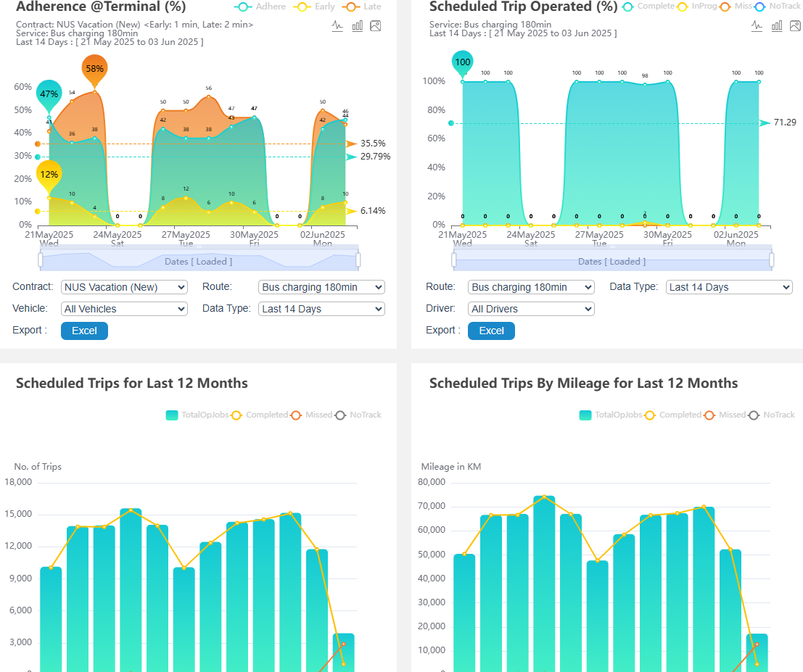The height and width of the screenshot is (672, 803).
Task: Export Scheduled Trip Operated data to Excel
Action: 491,331
